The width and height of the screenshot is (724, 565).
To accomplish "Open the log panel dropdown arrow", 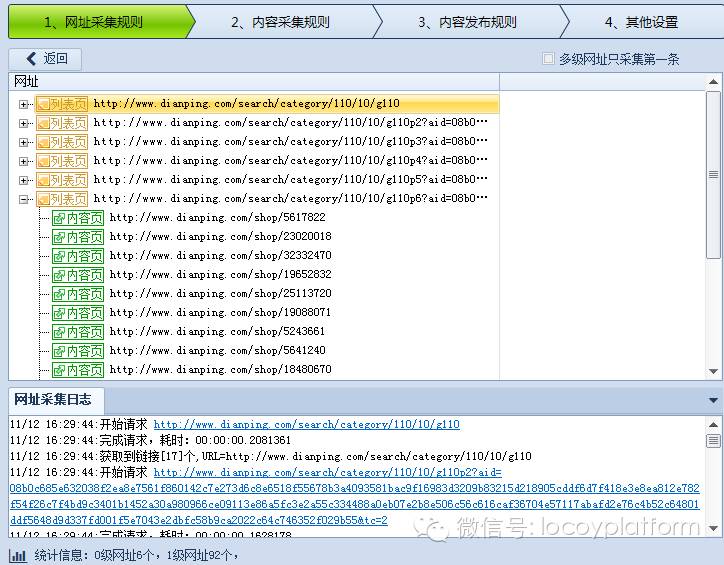I will 713,400.
